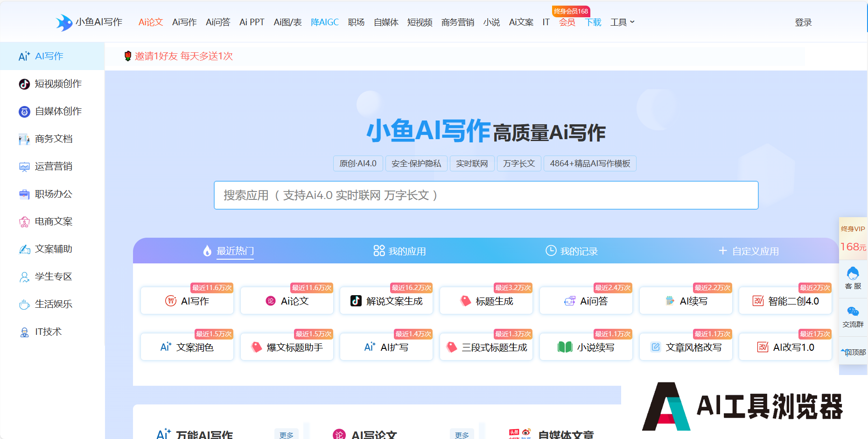
Task: Open the 降AIGC navigation item
Action: point(325,22)
